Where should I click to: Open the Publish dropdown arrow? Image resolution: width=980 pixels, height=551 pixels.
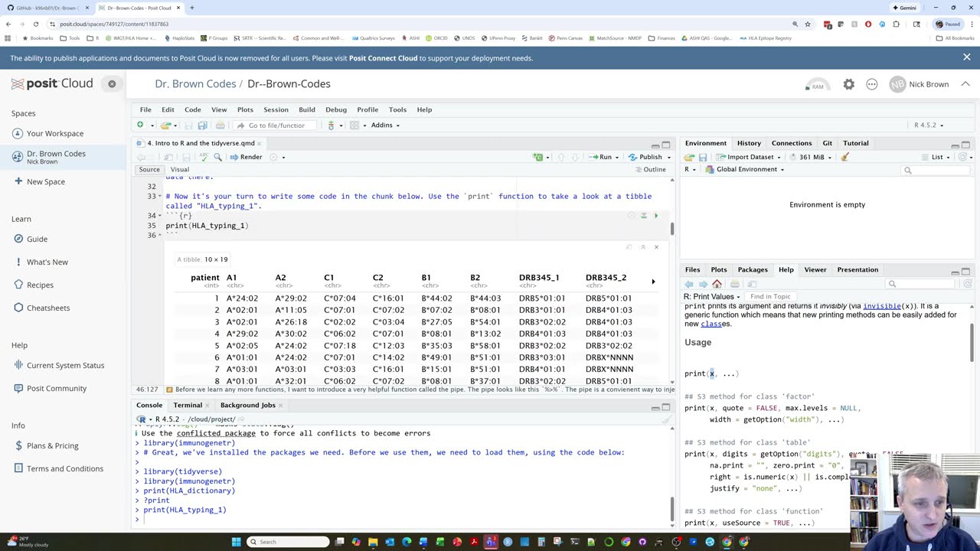coord(668,157)
